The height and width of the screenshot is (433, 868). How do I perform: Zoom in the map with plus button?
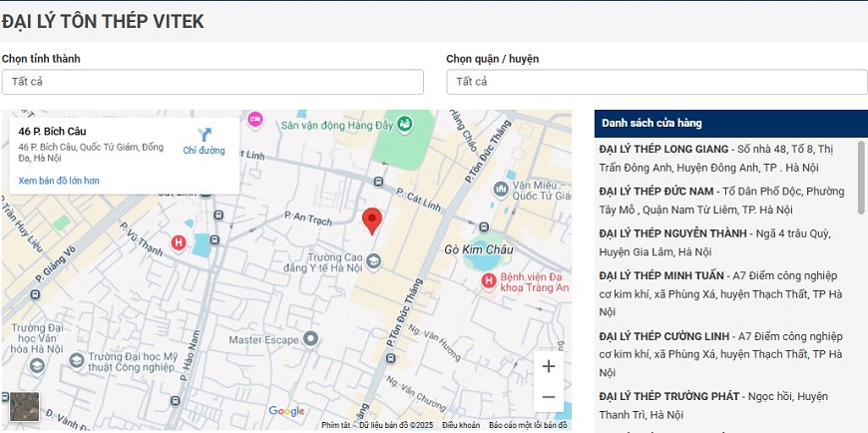click(x=548, y=366)
